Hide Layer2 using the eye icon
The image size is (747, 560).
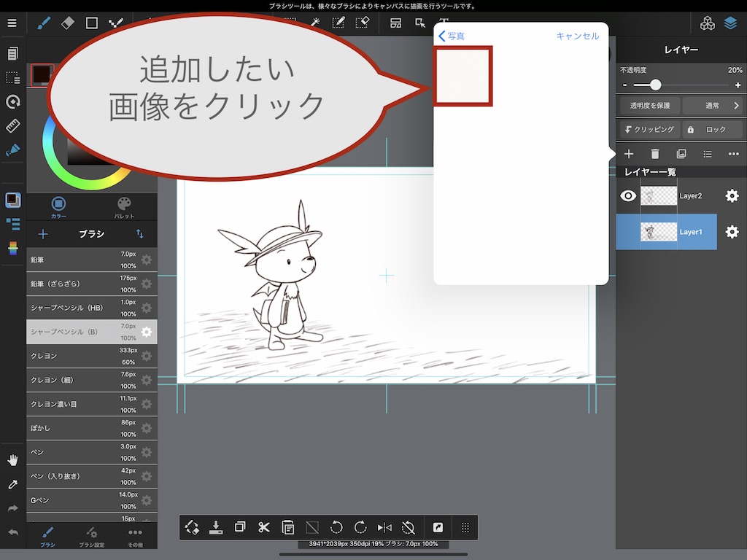coord(628,195)
